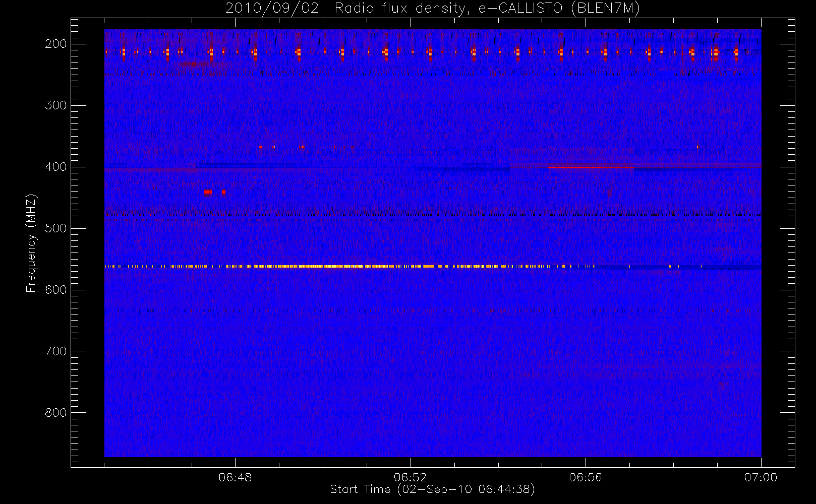
Task: Click the 500 frequency tick label
Action: (56, 228)
